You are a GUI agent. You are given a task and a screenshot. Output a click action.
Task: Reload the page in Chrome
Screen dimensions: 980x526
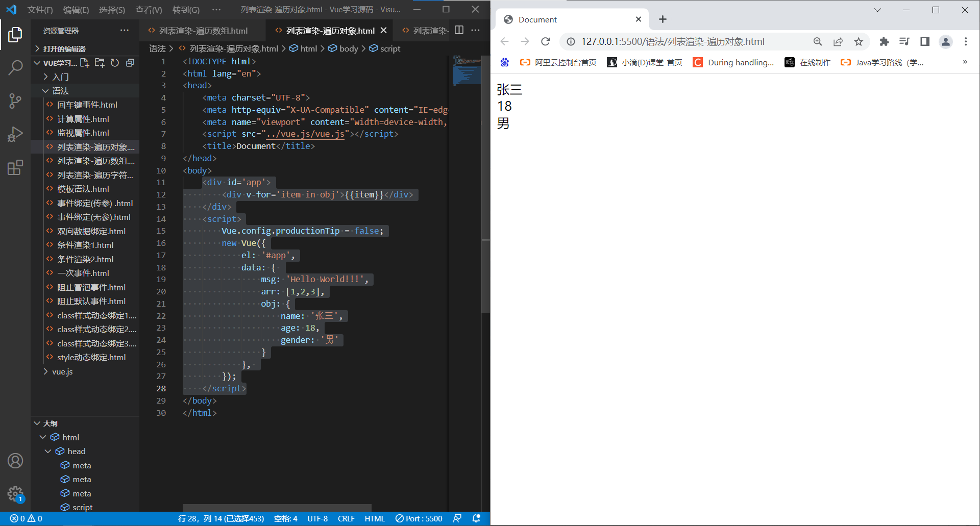point(545,41)
